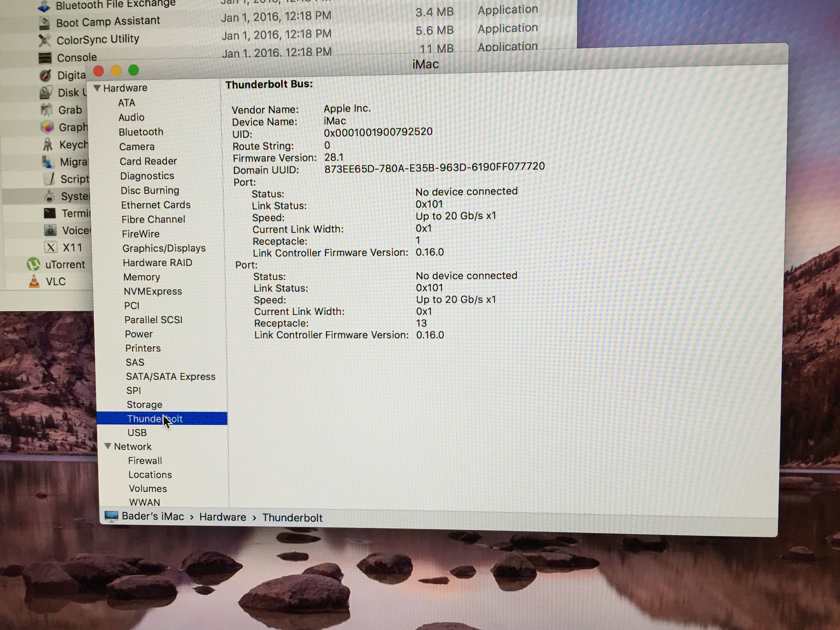840x630 pixels.
Task: Click the Console app icon
Action: pyautogui.click(x=45, y=58)
